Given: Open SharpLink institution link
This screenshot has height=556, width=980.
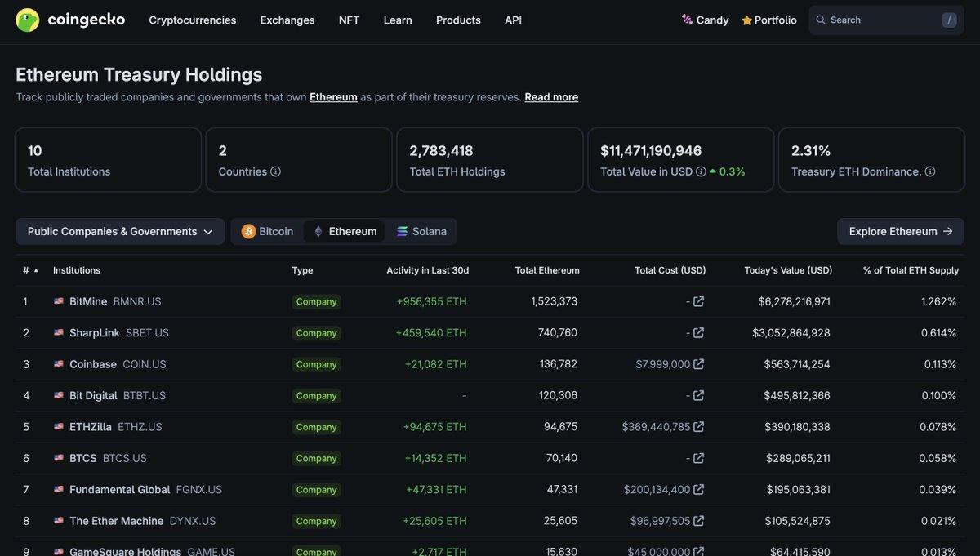Looking at the screenshot, I should pyautogui.click(x=95, y=332).
